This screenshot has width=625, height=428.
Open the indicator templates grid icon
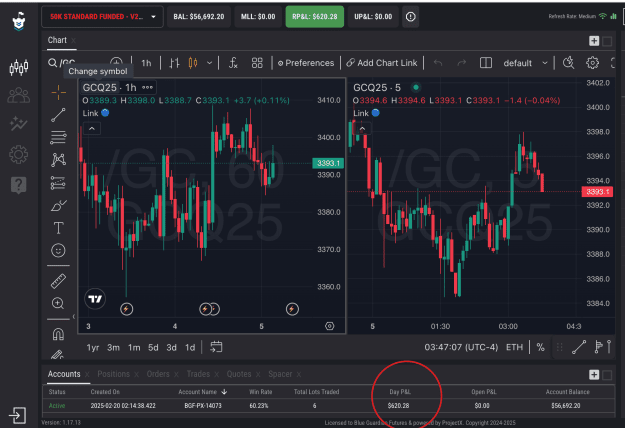(257, 63)
